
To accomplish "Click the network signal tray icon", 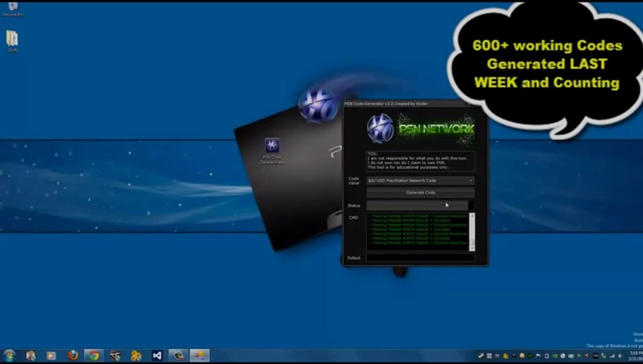I will coord(612,356).
